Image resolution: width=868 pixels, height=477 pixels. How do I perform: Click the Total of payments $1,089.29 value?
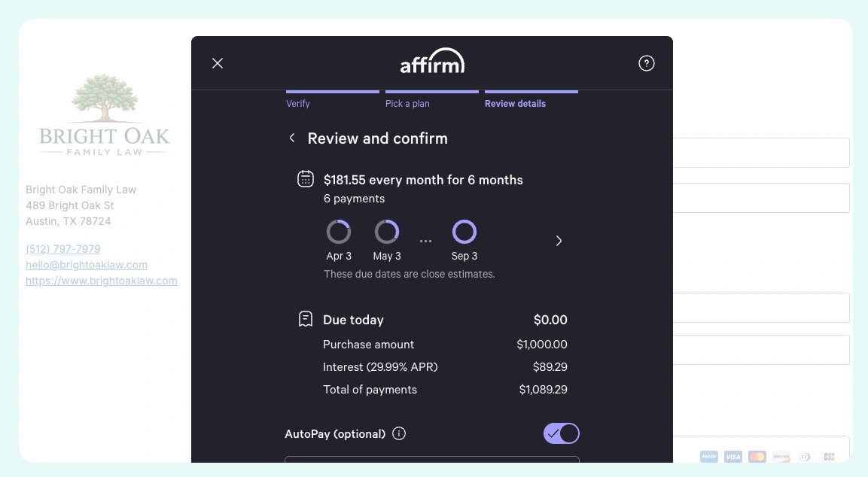tap(543, 390)
